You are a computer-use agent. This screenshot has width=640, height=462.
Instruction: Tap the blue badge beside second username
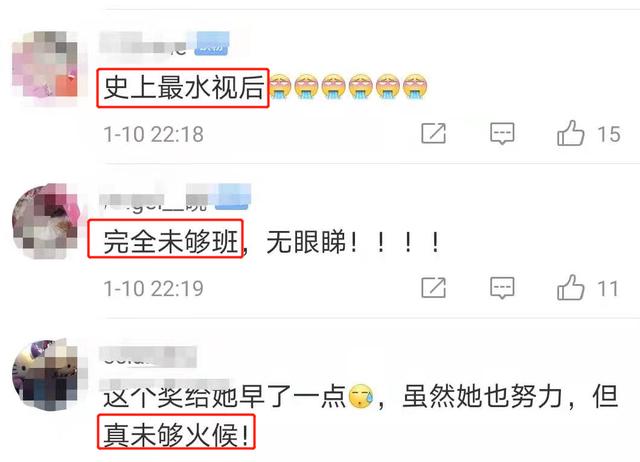tap(233, 198)
